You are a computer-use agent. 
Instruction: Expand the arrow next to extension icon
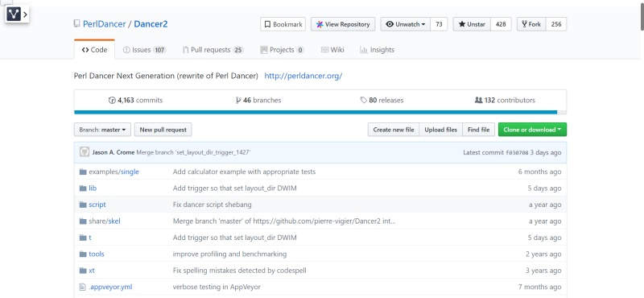pyautogui.click(x=25, y=14)
